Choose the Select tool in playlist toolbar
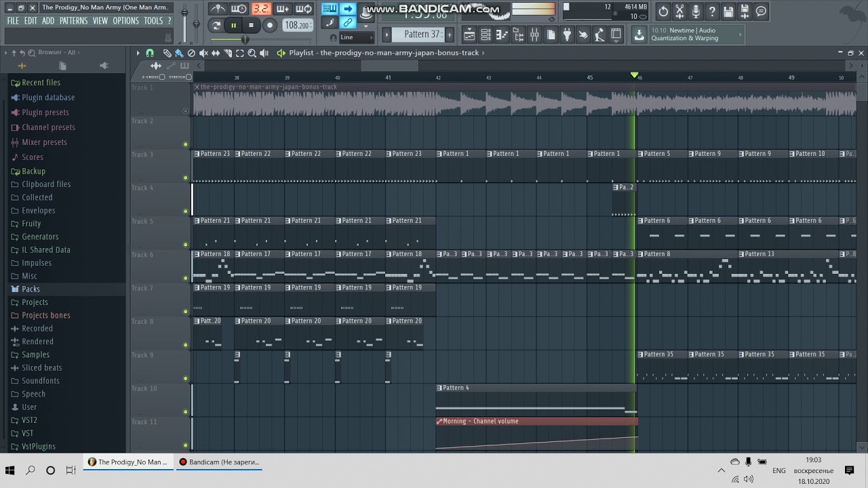Image resolution: width=868 pixels, height=488 pixels. tap(239, 53)
